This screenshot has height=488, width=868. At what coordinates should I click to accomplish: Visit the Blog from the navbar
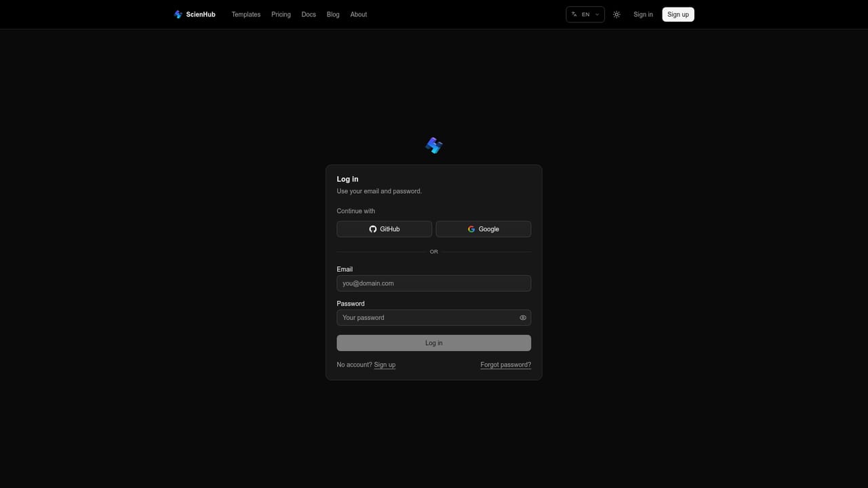[x=333, y=14]
